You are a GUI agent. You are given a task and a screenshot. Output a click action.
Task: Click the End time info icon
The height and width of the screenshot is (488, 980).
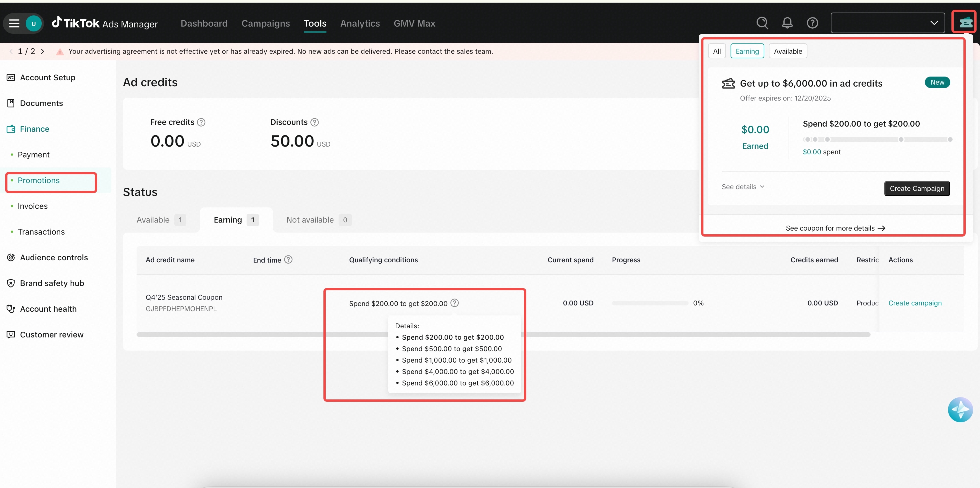(288, 259)
